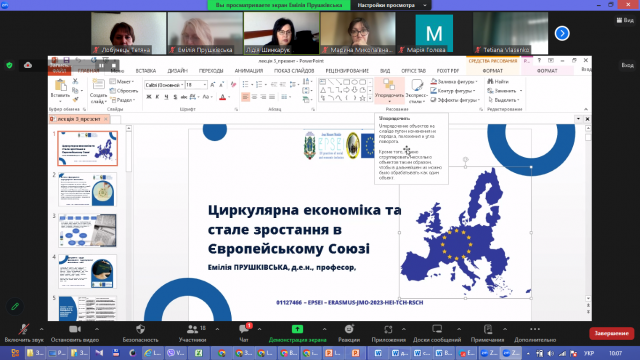Open the font name dropdown Calibri
Viewport: 640px width, 360px height.
[x=164, y=85]
